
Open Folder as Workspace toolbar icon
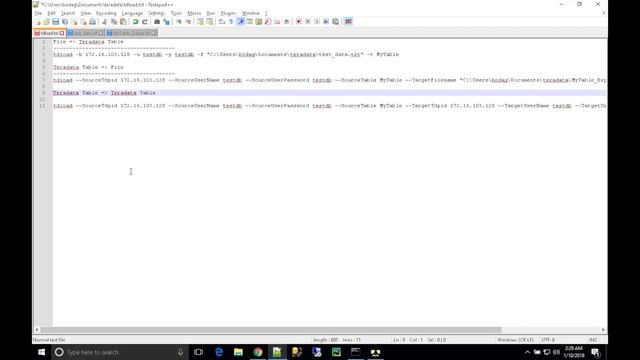tap(277, 22)
